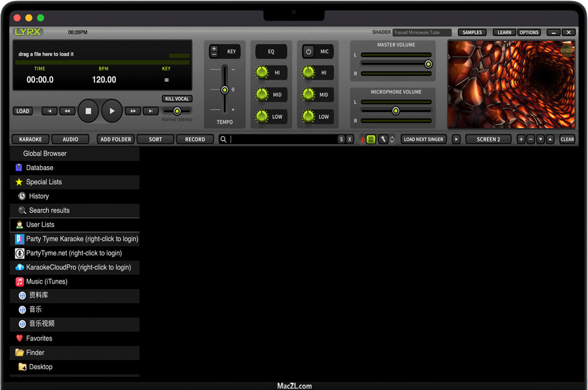Click the red music note icon

pyautogui.click(x=362, y=139)
